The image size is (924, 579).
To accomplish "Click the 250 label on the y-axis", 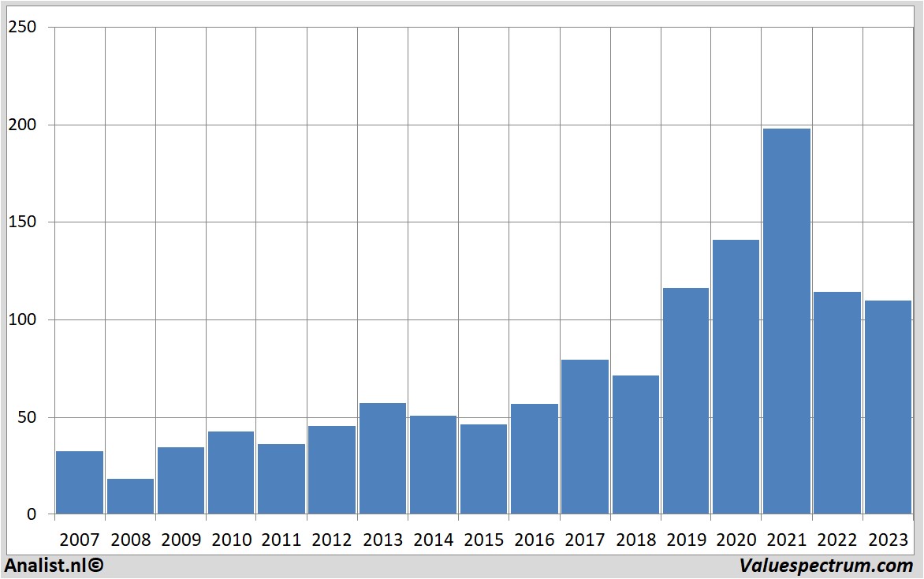I will (22, 28).
